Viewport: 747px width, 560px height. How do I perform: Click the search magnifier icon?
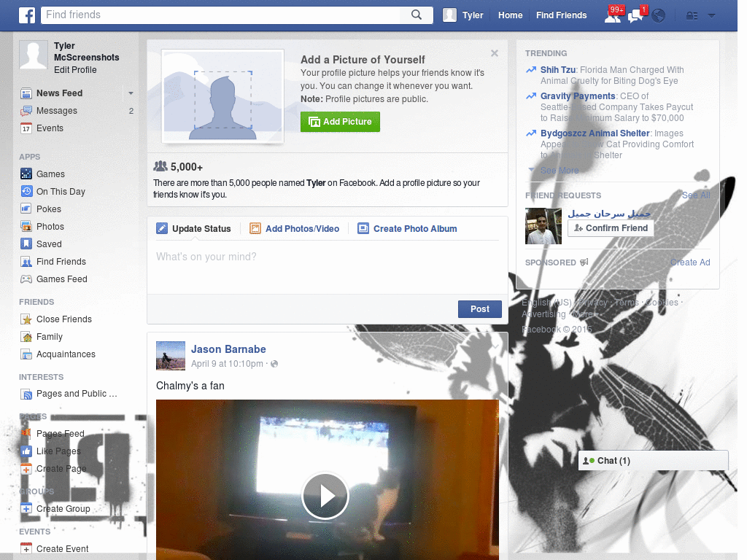click(417, 15)
